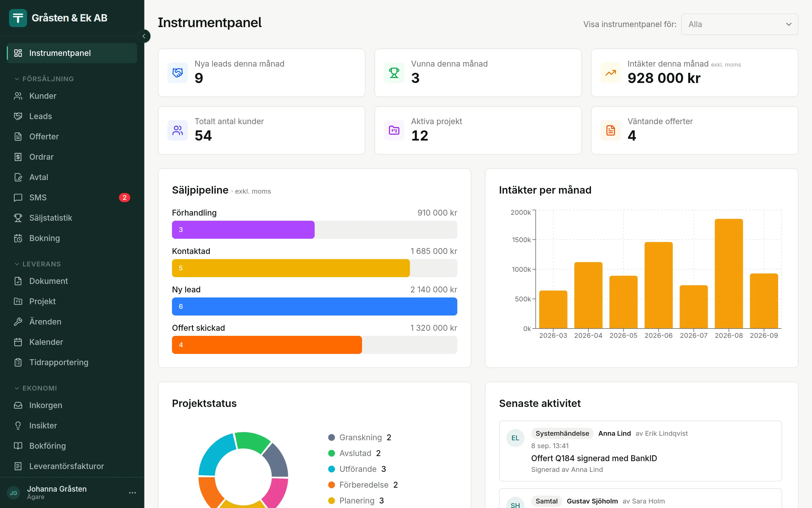Click the Ordrar receipt icon
The image size is (812, 508).
pyautogui.click(x=18, y=157)
